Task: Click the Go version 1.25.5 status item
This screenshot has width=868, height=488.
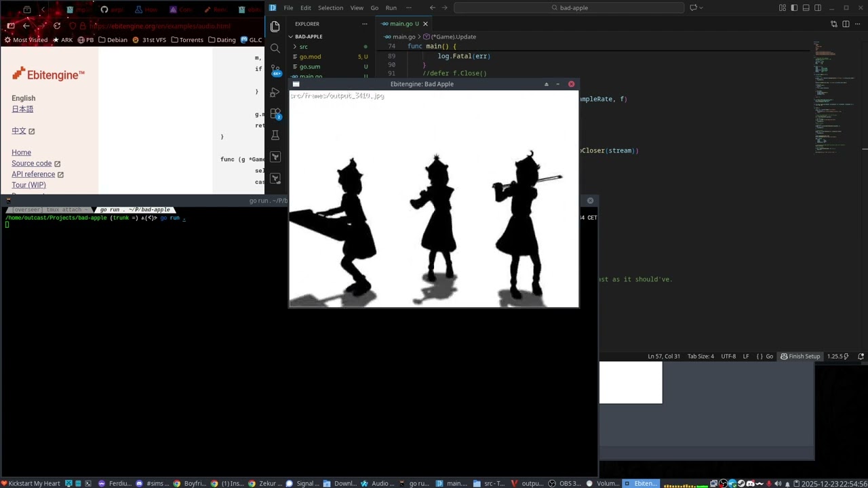Action: (x=837, y=357)
